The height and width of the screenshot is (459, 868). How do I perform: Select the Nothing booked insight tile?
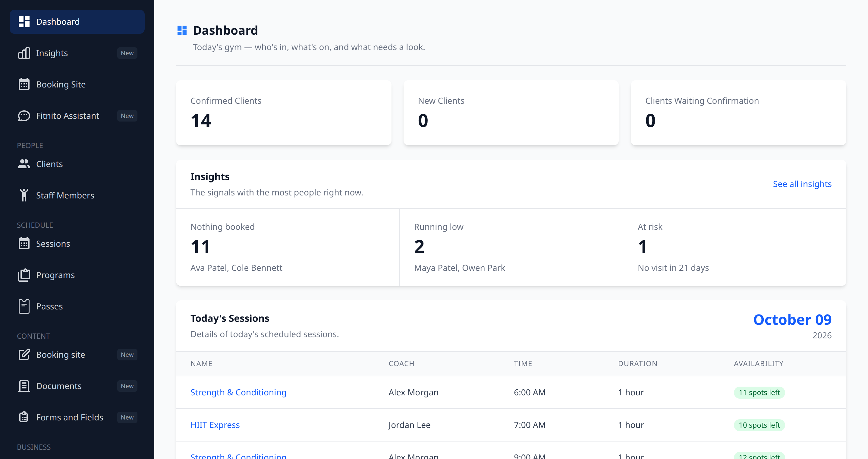288,247
